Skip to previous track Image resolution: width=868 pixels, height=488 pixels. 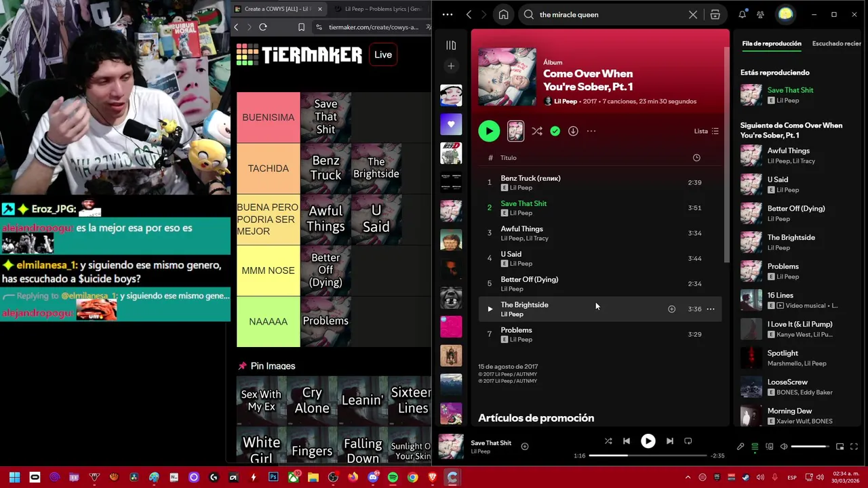point(627,441)
